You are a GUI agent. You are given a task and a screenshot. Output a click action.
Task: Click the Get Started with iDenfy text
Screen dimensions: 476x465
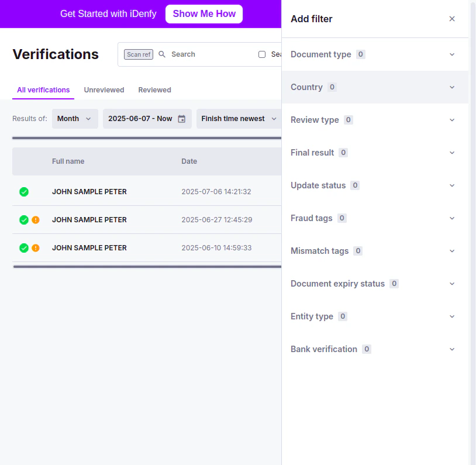point(108,14)
